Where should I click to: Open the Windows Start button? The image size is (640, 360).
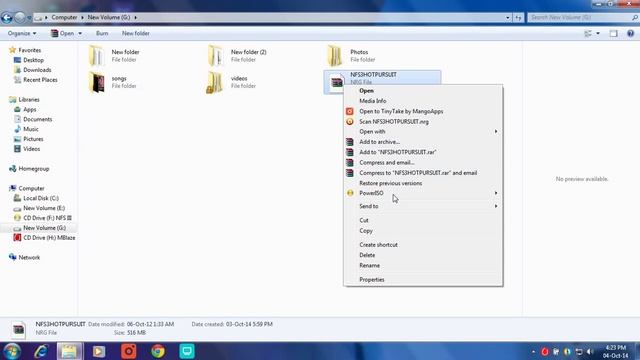pos(12,351)
